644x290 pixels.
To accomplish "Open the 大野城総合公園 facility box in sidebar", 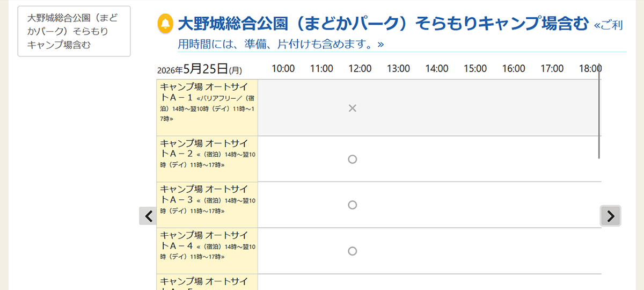I will coord(74,32).
